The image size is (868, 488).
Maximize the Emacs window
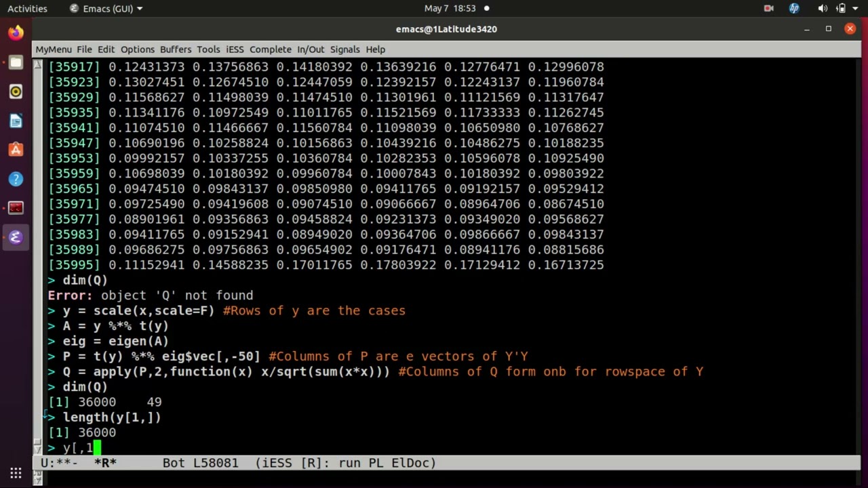point(829,29)
